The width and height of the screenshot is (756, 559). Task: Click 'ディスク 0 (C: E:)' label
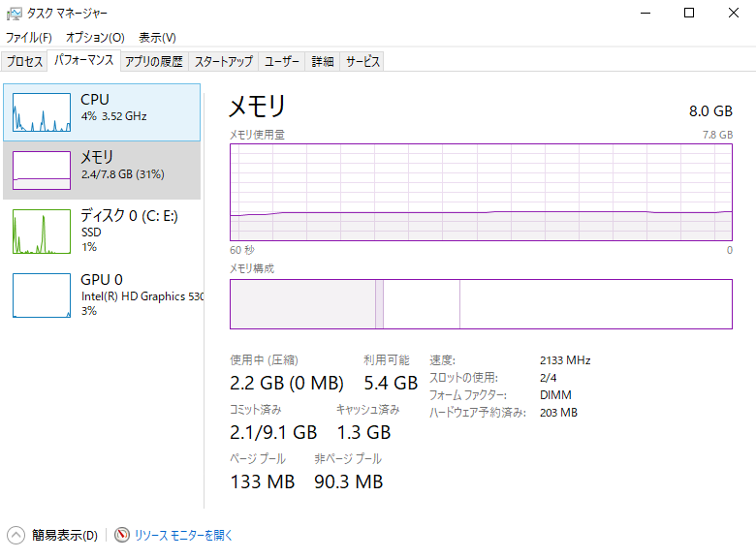coord(129,215)
